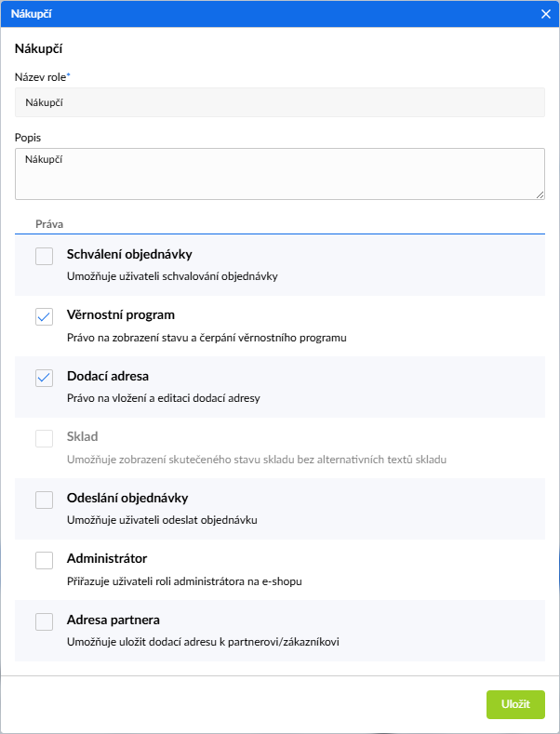Click the Odeslání objednávky title text
Image resolution: width=560 pixels, height=734 pixels.
[127, 498]
